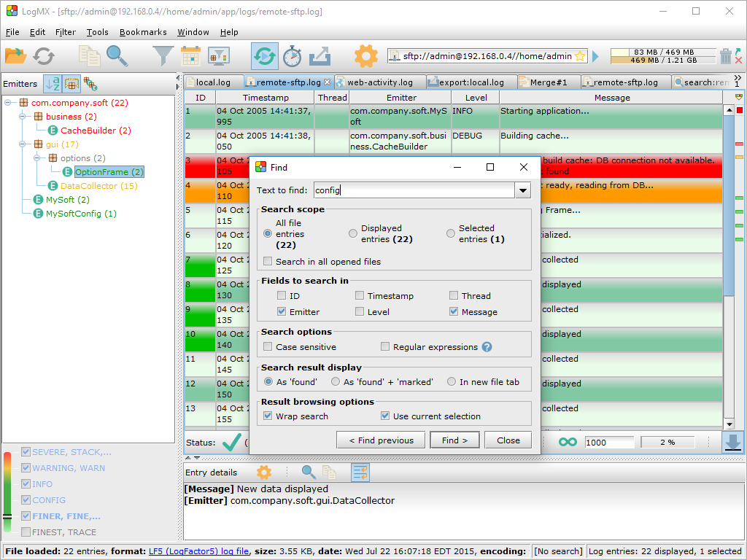Toggle the auto-refresh button in the toolbar
Image resolution: width=747 pixels, height=560 pixels.
[264, 56]
